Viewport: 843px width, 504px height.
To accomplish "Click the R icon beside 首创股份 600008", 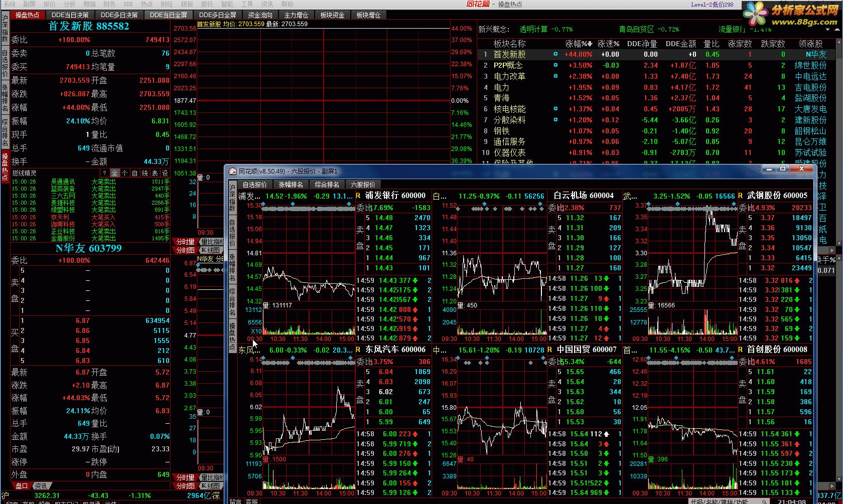I will [741, 350].
